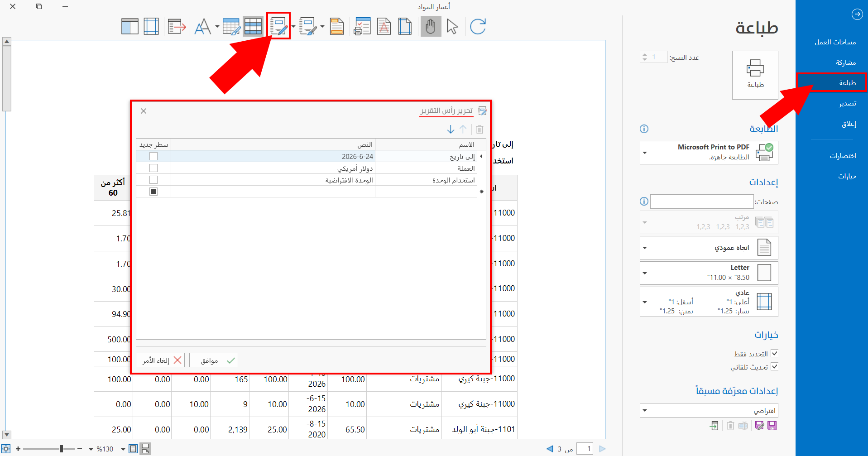The height and width of the screenshot is (456, 868).
Task: Open the اتجاه عمودي orientation dropdown
Action: (709, 248)
